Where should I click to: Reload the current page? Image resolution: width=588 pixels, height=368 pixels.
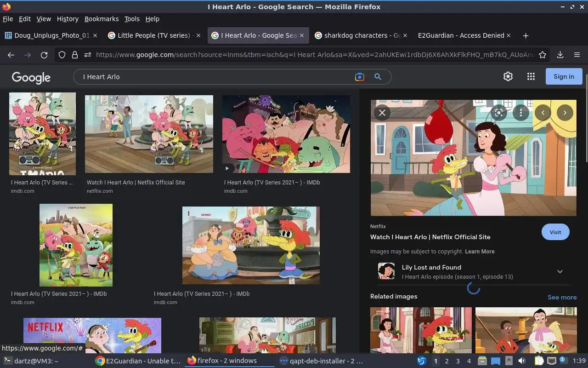[x=44, y=55]
